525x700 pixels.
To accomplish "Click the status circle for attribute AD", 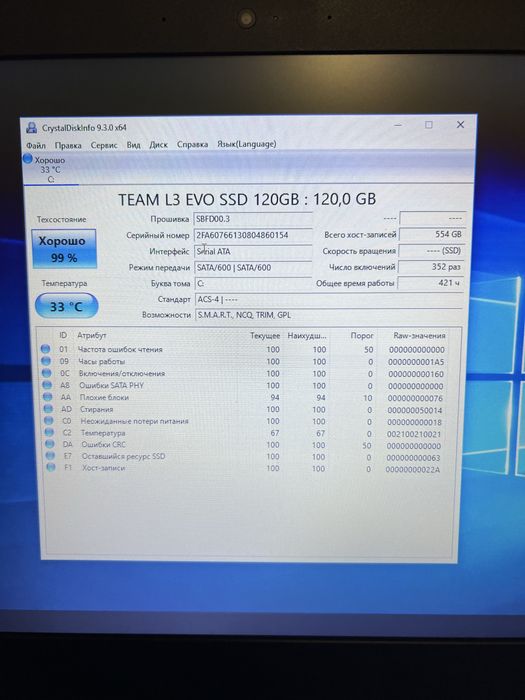I will 48,408.
